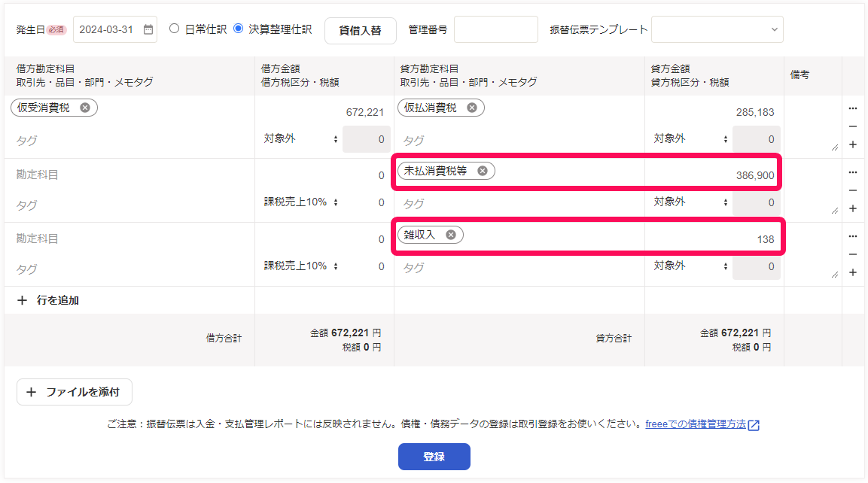
Task: Click the credit タグ field under 仮払消費税
Action: coord(519,141)
